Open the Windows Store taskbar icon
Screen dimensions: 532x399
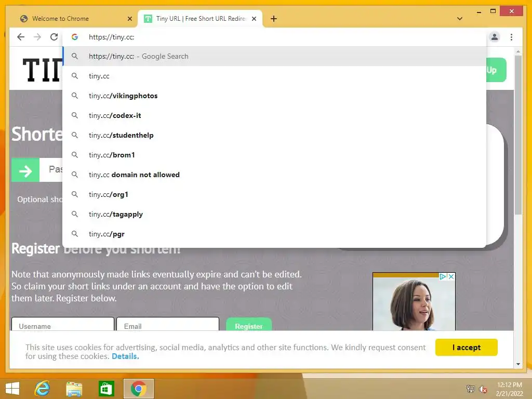[x=106, y=389]
